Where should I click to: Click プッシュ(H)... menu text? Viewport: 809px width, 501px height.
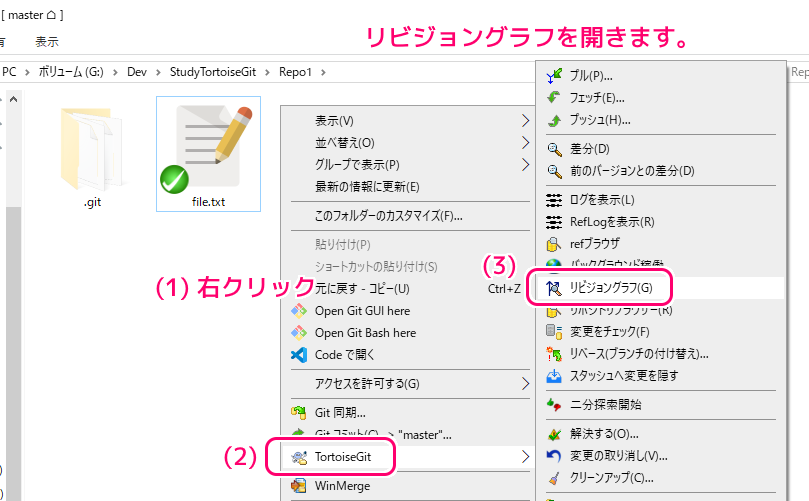point(600,120)
